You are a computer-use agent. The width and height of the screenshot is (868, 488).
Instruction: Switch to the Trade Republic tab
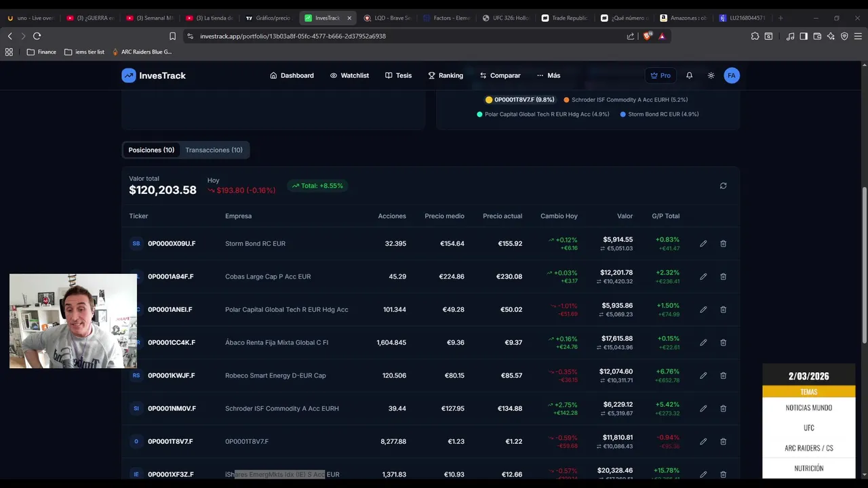(x=564, y=18)
